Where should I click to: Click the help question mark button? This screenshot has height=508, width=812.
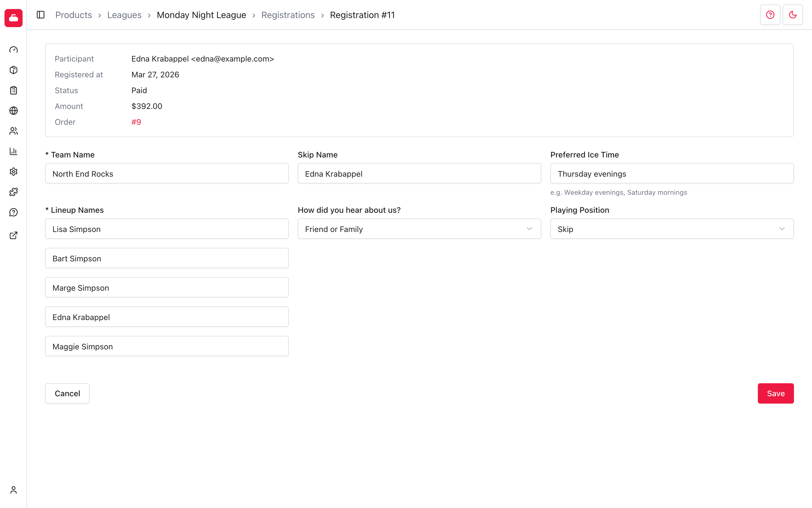pos(770,15)
